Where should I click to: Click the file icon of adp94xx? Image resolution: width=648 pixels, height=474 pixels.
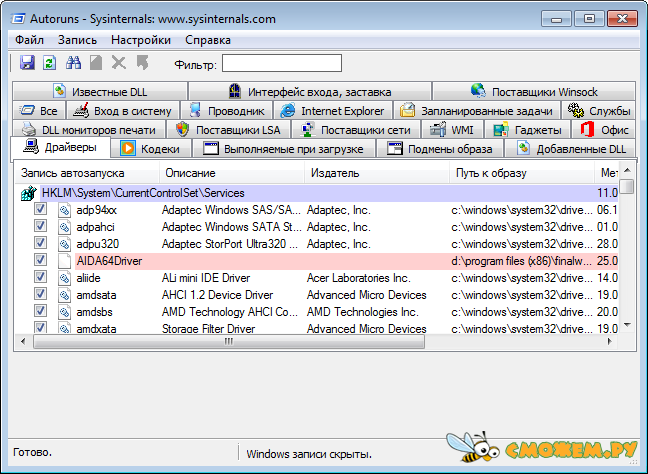point(64,210)
